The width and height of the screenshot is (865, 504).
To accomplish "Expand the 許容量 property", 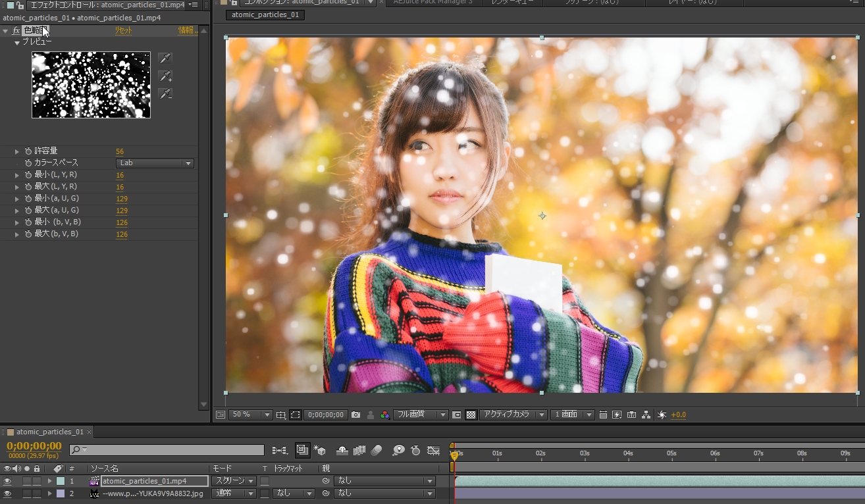I will point(17,151).
